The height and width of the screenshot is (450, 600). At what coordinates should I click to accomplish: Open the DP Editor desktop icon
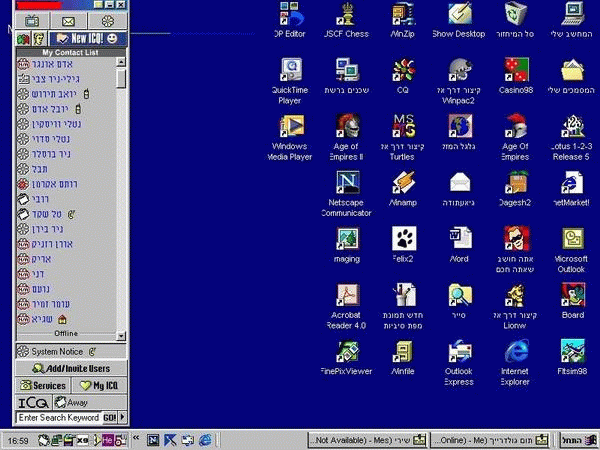[290, 20]
